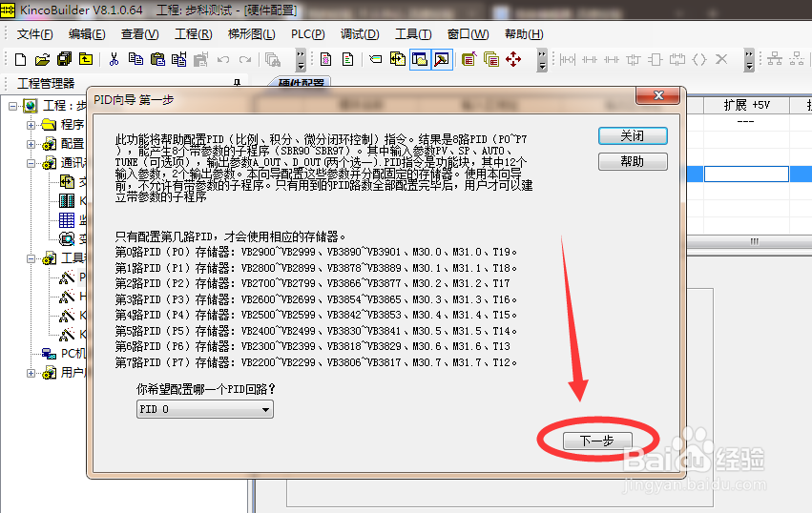Select the PC机 tree item icon

click(49, 354)
